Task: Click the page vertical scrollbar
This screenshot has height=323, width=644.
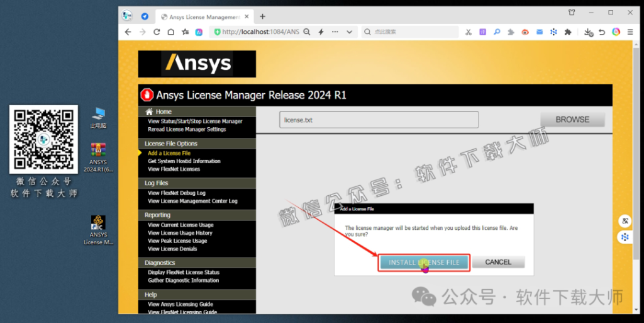Action: 636,154
